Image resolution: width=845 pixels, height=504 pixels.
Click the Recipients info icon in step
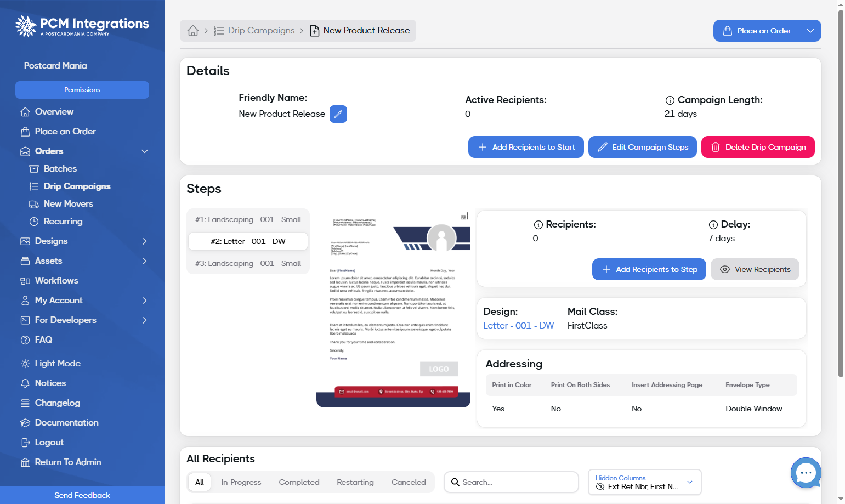[538, 225]
